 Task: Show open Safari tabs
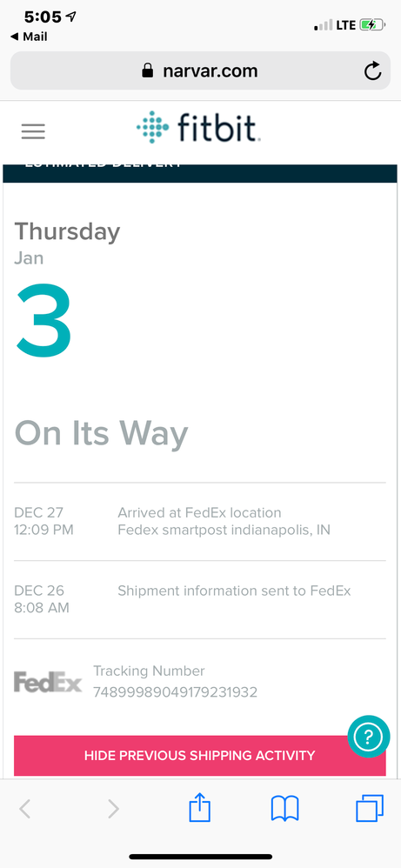coord(370,808)
